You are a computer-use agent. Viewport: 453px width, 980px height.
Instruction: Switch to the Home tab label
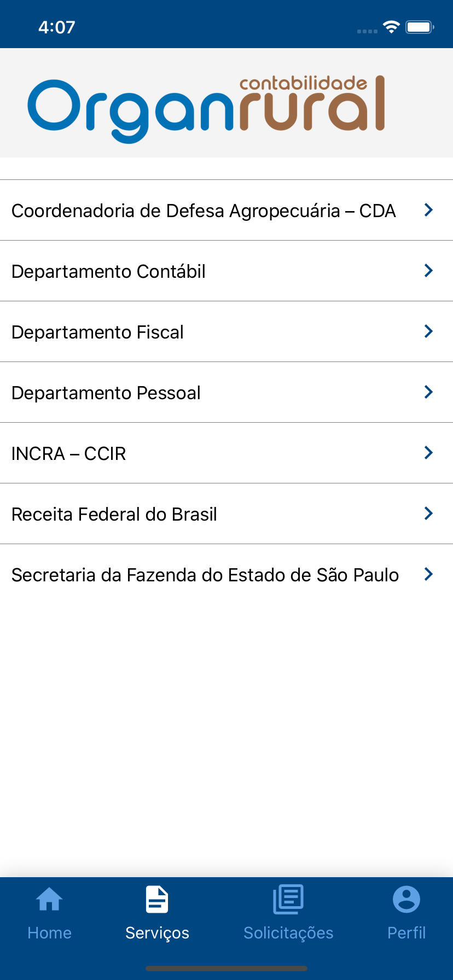coord(49,933)
